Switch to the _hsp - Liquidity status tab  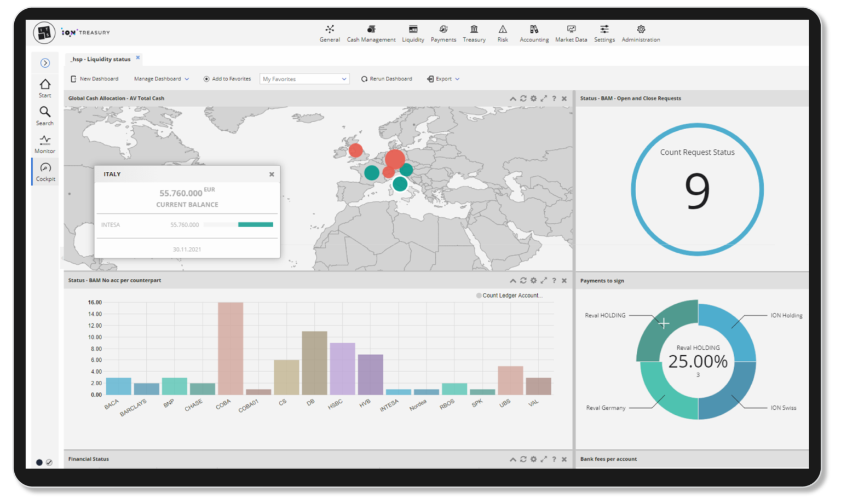100,59
